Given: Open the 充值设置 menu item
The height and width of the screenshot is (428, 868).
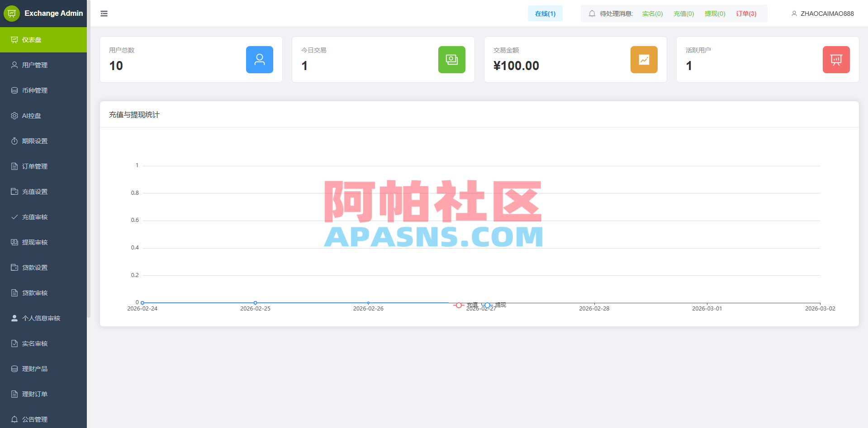Looking at the screenshot, I should (43, 192).
